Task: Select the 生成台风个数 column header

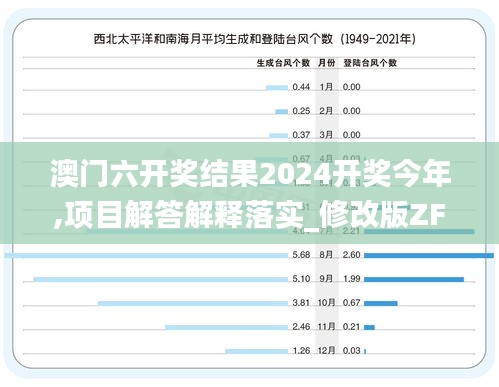Action: pos(283,63)
